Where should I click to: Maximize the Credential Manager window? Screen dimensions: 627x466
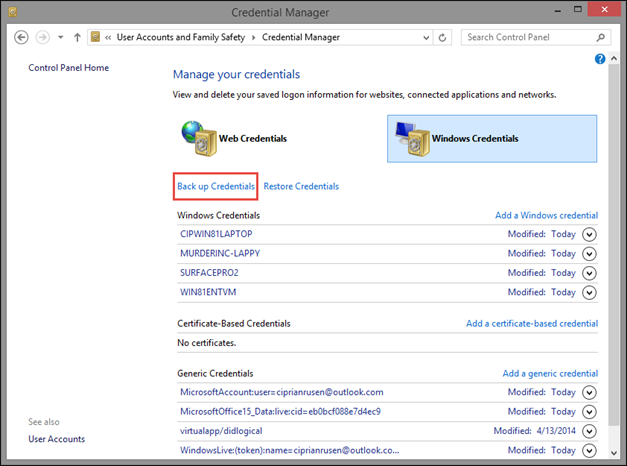tap(578, 9)
